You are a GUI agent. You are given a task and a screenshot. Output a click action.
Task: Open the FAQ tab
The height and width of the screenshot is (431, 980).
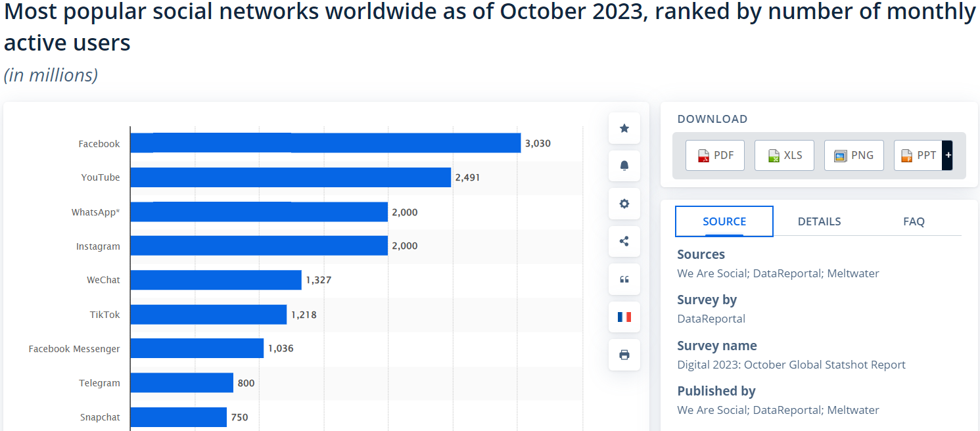(x=914, y=221)
